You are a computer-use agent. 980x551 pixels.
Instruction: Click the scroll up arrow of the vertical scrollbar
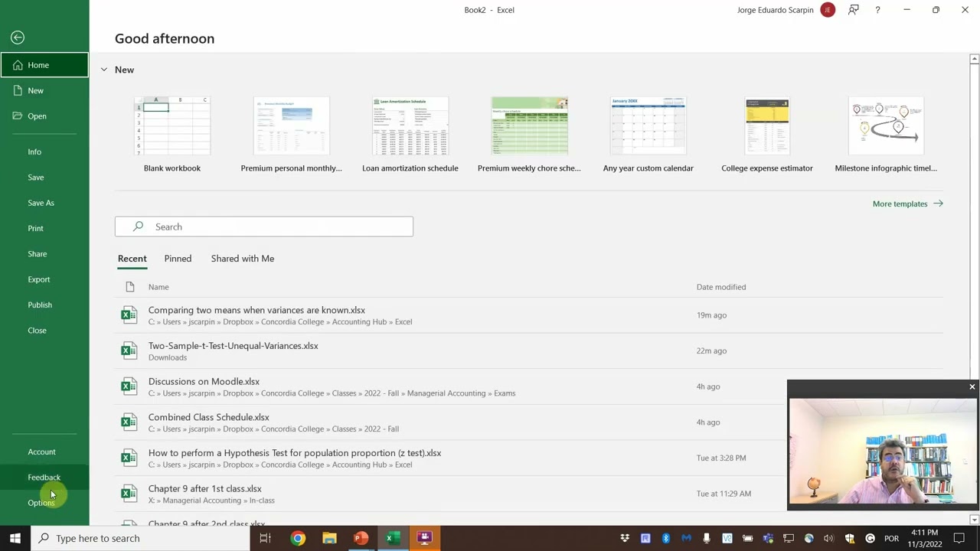coord(974,60)
